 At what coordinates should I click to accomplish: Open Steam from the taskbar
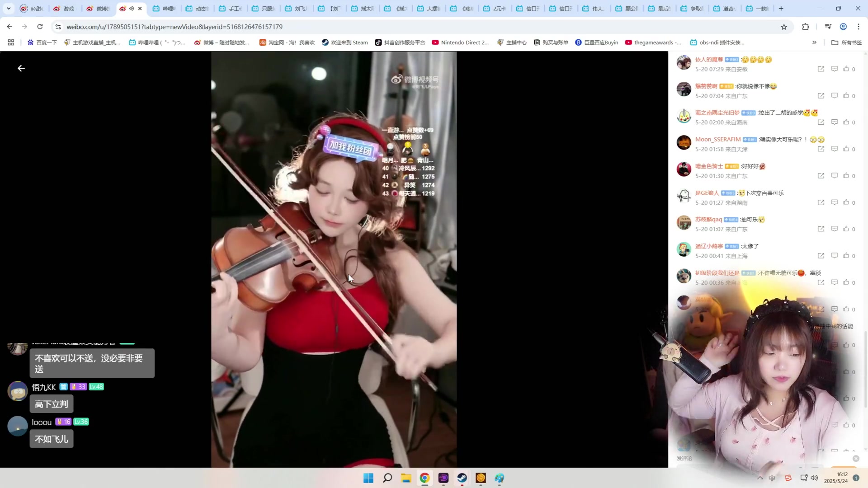pyautogui.click(x=462, y=478)
